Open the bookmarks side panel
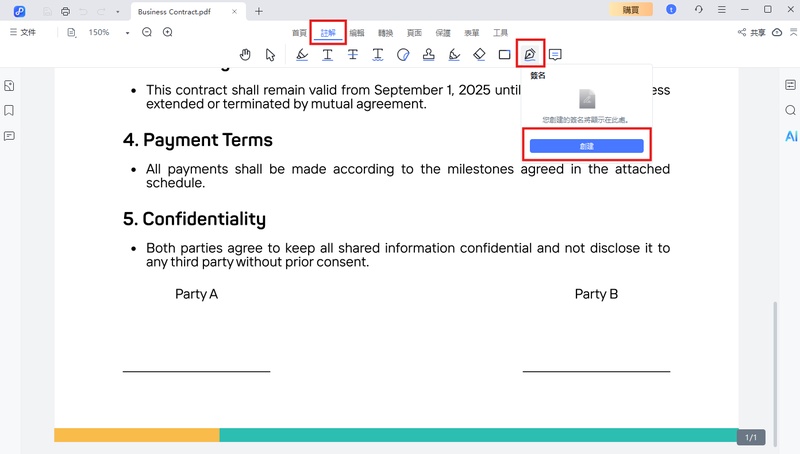The image size is (800, 454). click(9, 111)
